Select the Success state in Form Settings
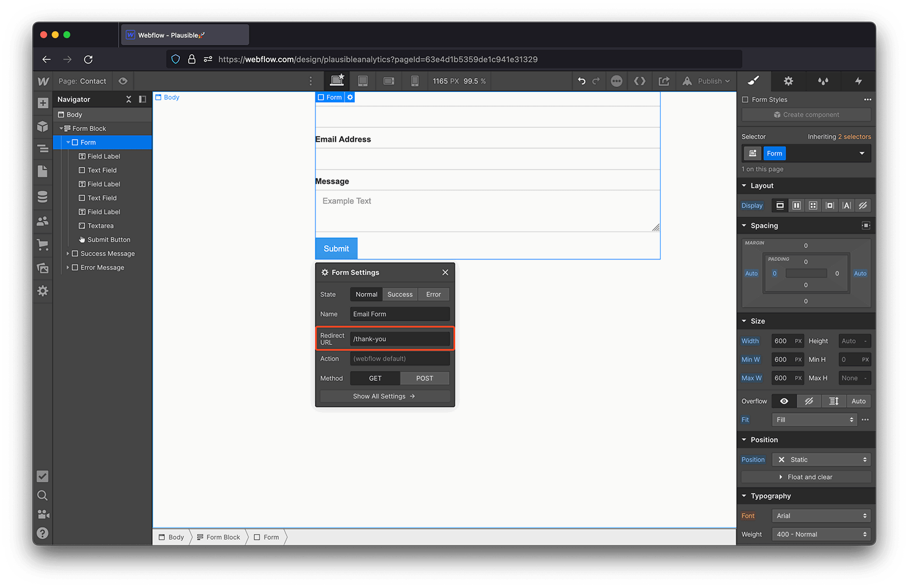 400,294
